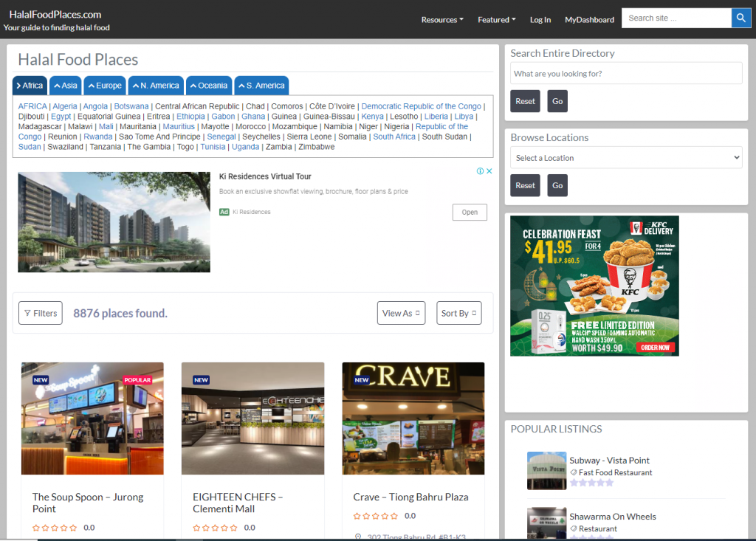Click the Crave storefront photo
This screenshot has width=756, height=541.
(x=413, y=418)
